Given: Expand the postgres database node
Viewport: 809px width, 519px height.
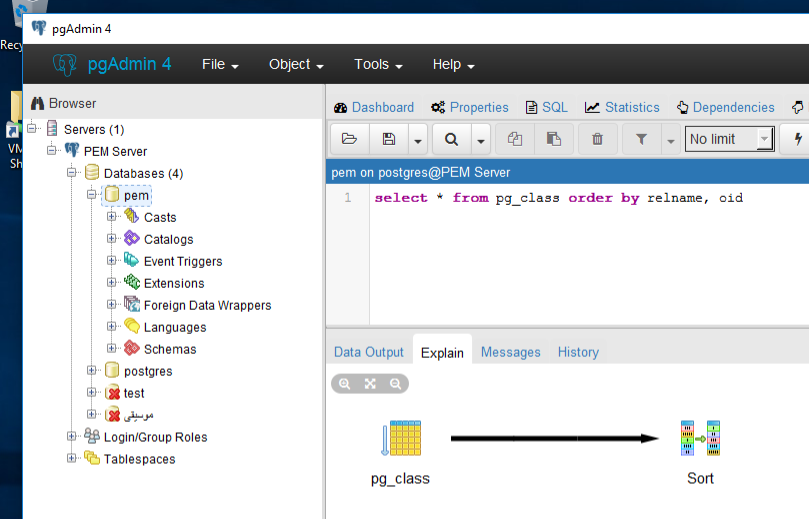Looking at the screenshot, I should coord(92,371).
